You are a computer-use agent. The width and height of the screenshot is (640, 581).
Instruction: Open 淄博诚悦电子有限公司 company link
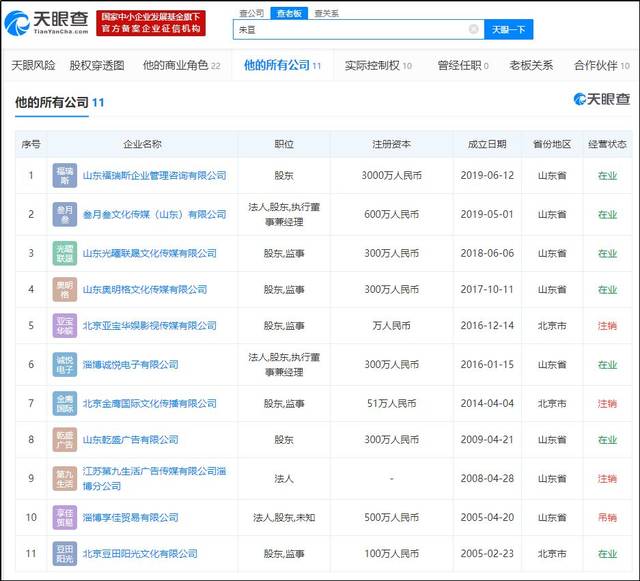click(130, 365)
